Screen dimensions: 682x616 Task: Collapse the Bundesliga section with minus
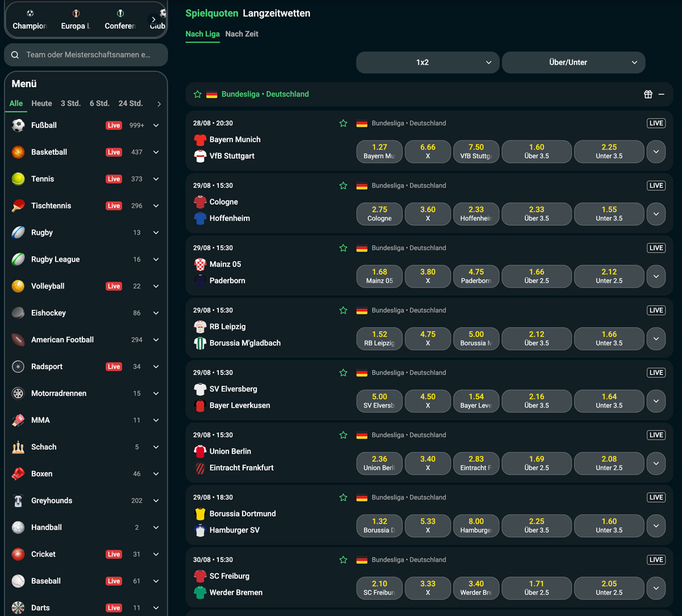662,94
